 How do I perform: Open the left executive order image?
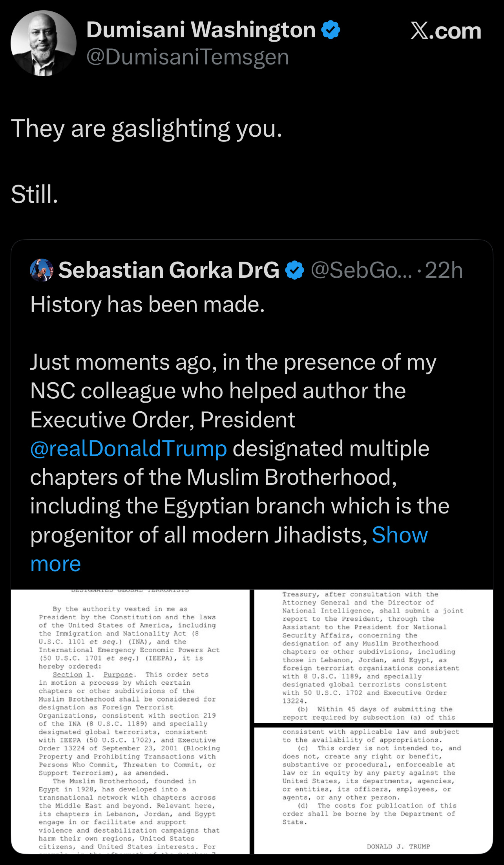click(130, 721)
